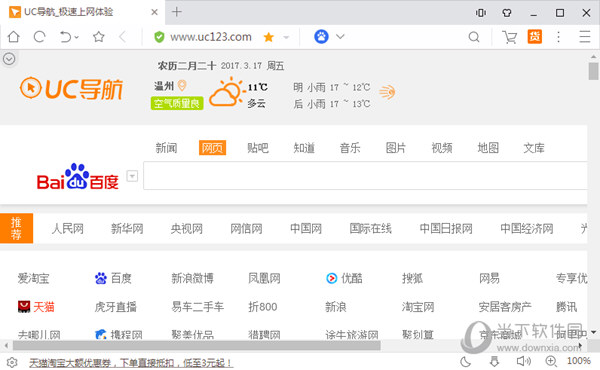The height and width of the screenshot is (370, 600).
Task: Click the 空气质量良 badge
Action: 177,103
